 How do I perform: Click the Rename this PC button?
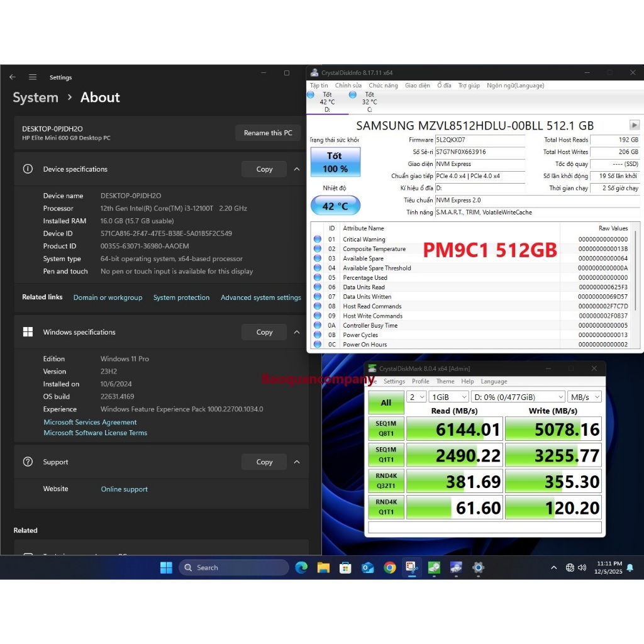[x=268, y=133]
